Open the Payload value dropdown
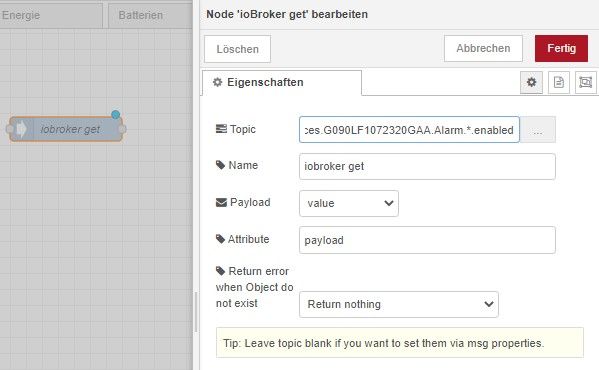 (x=349, y=203)
